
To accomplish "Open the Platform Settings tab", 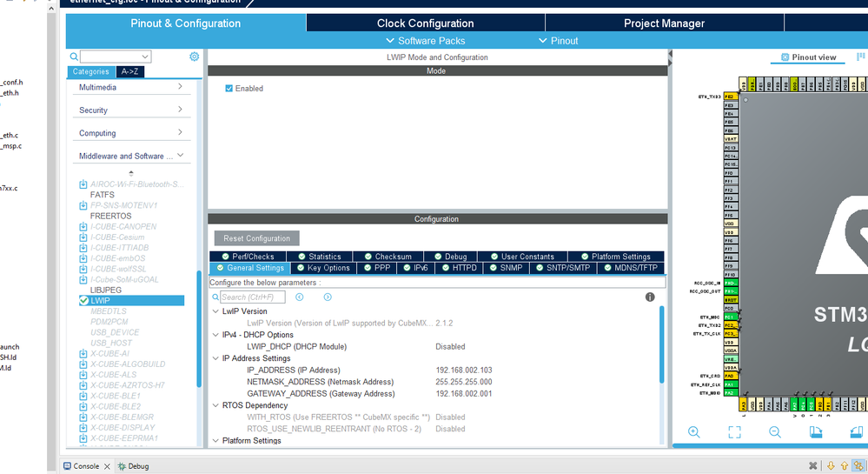I will coord(615,257).
